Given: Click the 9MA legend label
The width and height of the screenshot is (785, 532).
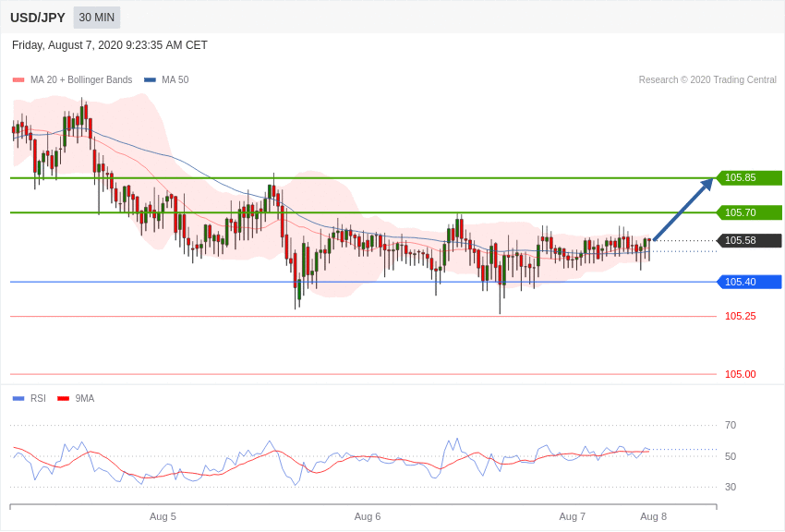Looking at the screenshot, I should tap(85, 398).
